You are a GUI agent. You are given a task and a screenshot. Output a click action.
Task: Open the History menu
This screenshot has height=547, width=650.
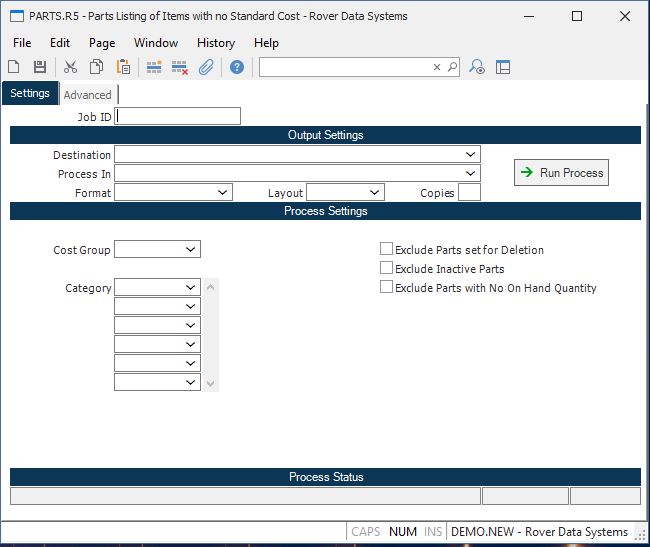215,43
